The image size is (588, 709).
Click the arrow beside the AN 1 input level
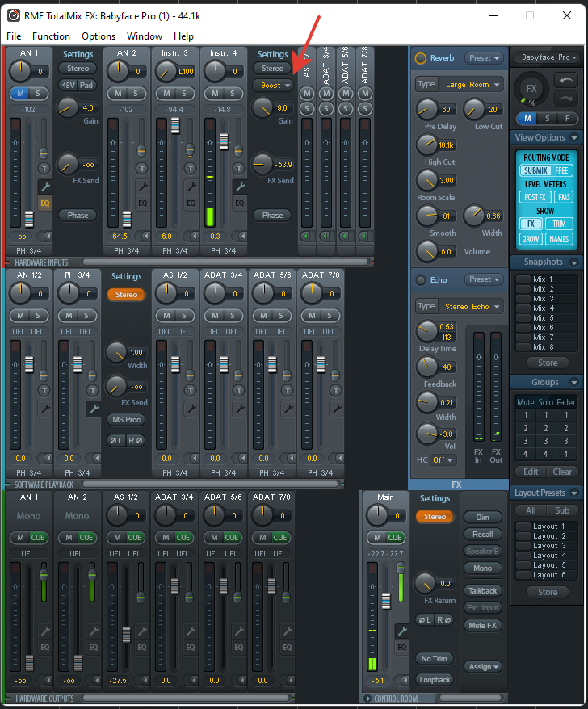(x=46, y=236)
